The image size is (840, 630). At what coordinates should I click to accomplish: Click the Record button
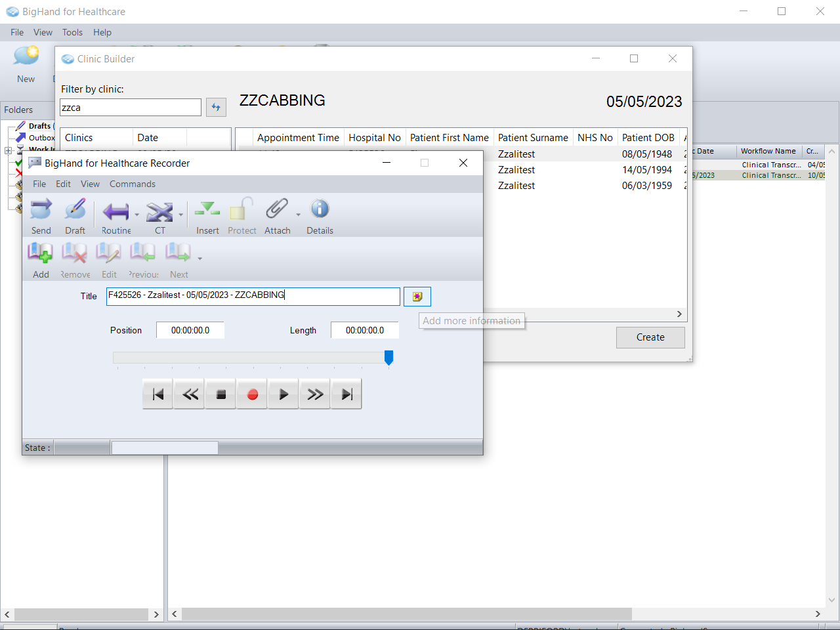(252, 394)
